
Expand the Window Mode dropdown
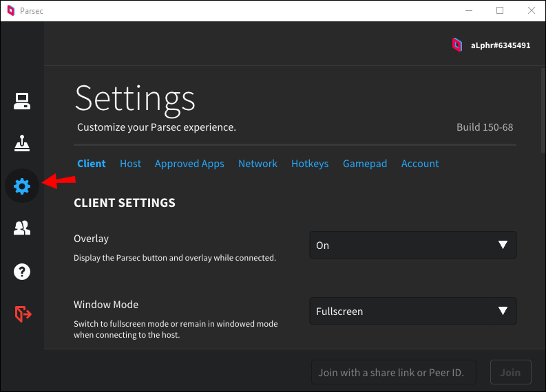point(412,311)
